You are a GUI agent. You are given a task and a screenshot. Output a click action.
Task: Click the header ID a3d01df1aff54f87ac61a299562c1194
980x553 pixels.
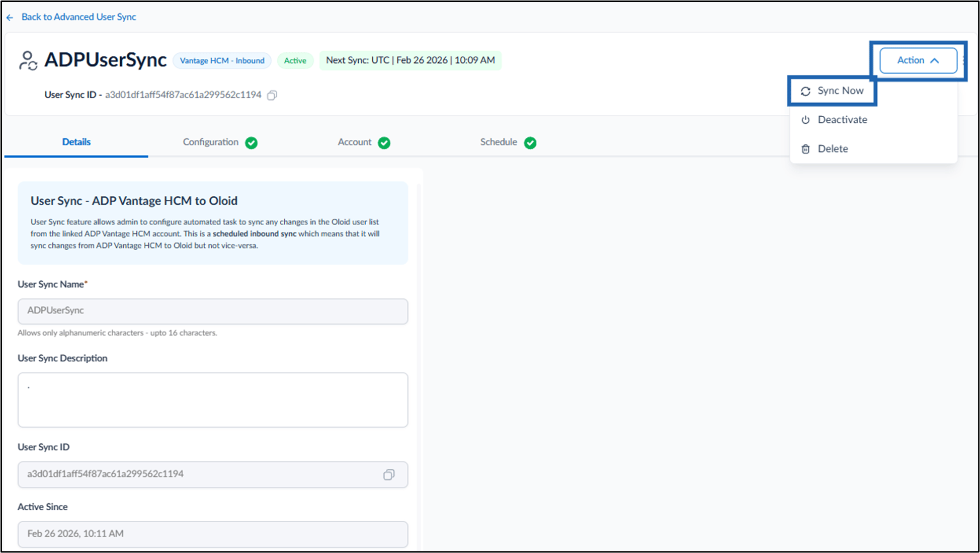[183, 95]
